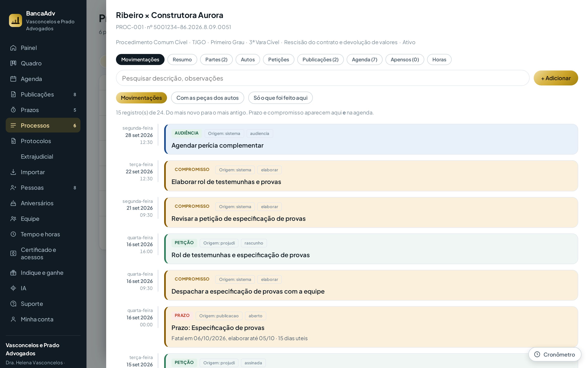Click the Suporte help icon
This screenshot has height=368, width=588.
pos(13,304)
